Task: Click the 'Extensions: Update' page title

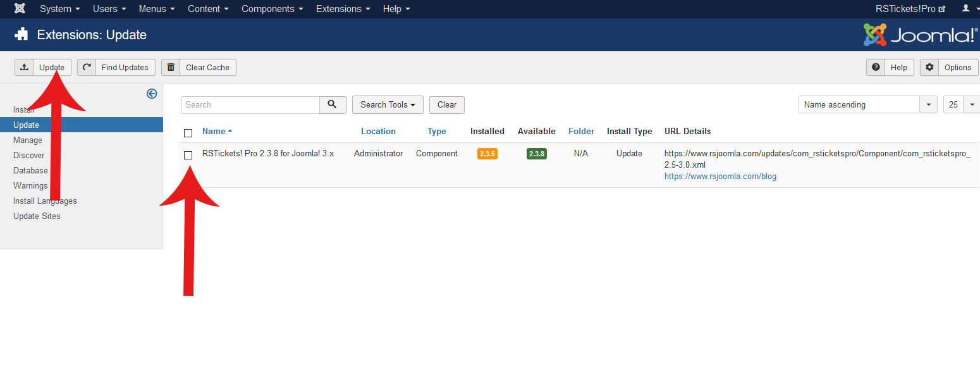Action: click(x=92, y=35)
